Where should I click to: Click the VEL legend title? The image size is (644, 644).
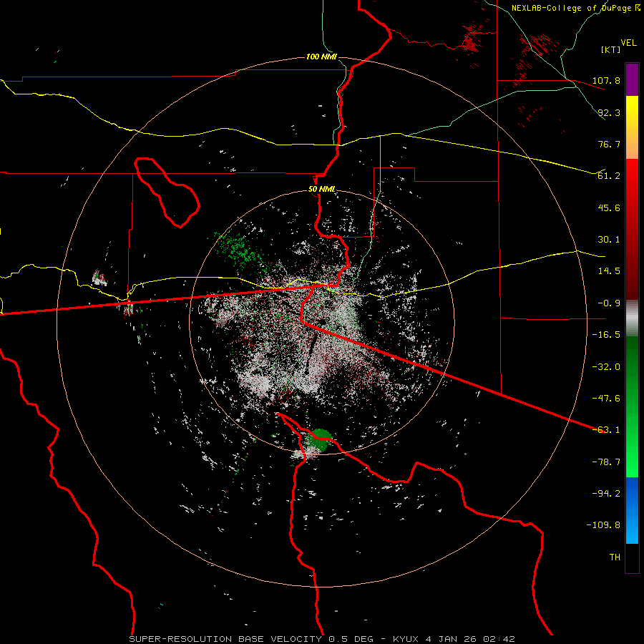pos(629,43)
